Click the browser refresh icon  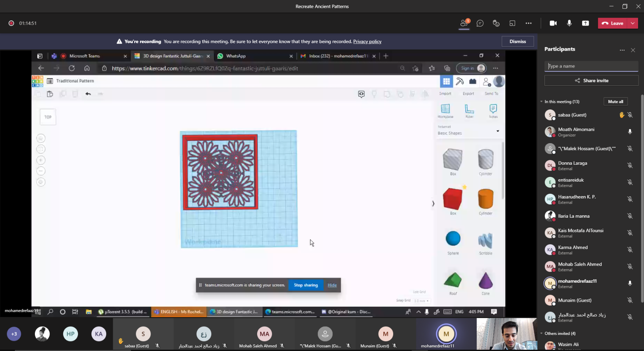72,68
